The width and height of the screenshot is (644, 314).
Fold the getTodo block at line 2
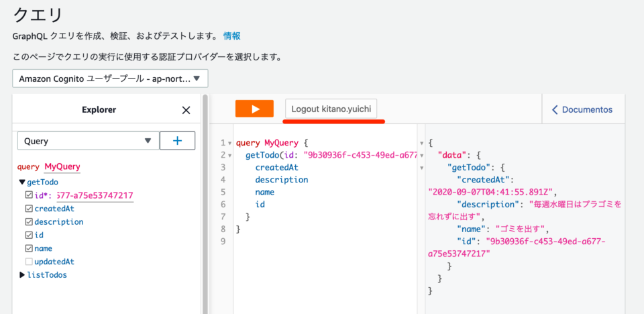click(x=230, y=156)
